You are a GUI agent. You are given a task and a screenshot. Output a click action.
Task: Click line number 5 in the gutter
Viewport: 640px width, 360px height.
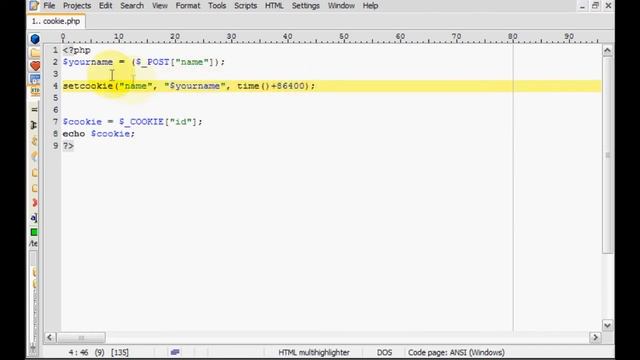coord(56,98)
